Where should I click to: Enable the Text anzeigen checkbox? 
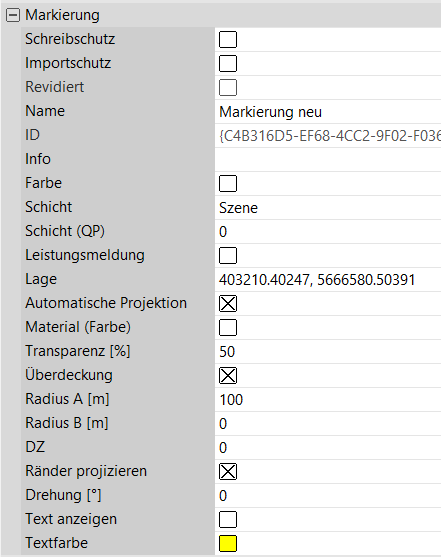coord(228,520)
